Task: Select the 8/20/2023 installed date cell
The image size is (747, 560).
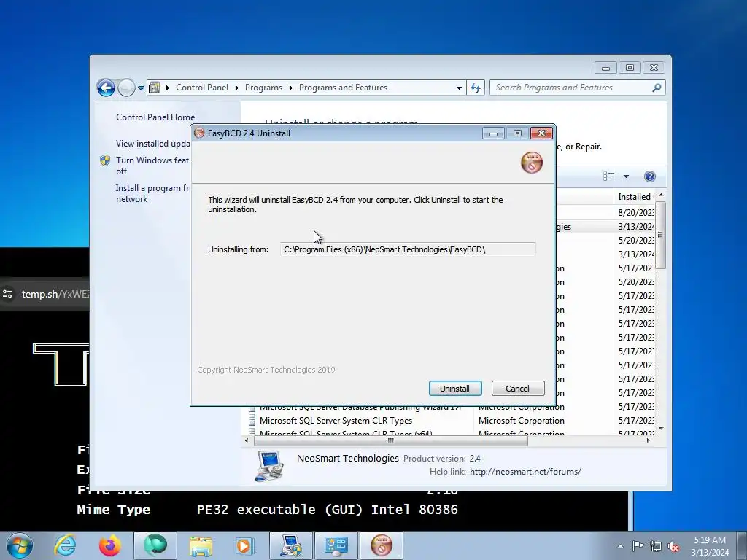Action: click(635, 212)
